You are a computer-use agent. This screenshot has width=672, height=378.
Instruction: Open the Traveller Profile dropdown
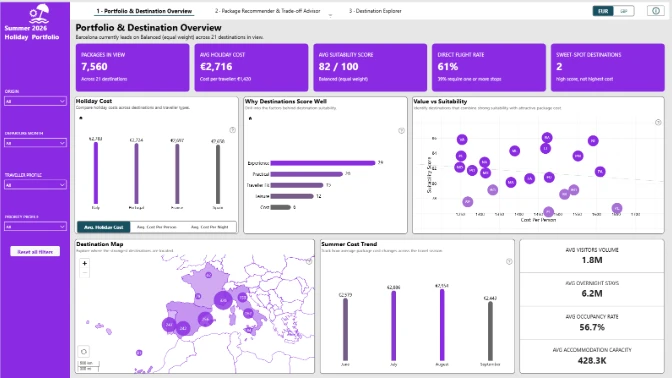point(35,185)
